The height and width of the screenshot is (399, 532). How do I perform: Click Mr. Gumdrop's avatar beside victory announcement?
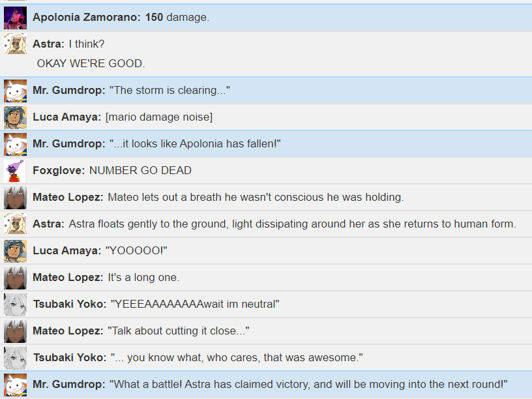[15, 385]
